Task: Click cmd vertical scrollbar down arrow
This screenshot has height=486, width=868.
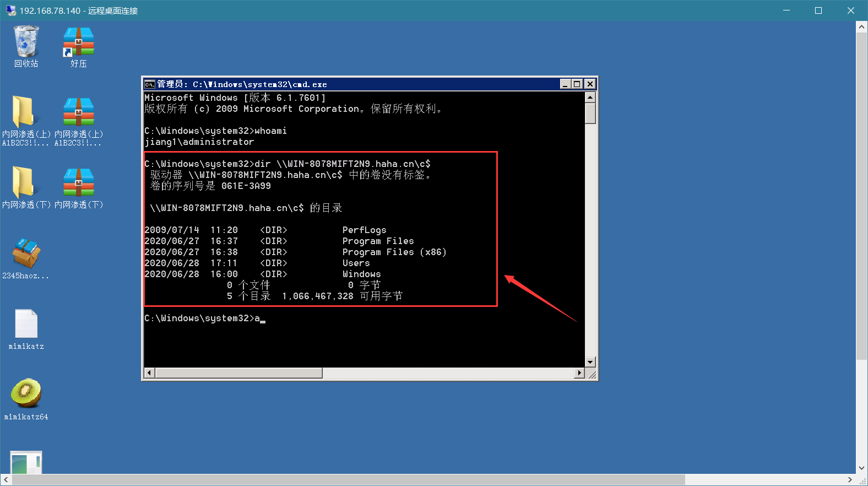Action: [x=590, y=362]
